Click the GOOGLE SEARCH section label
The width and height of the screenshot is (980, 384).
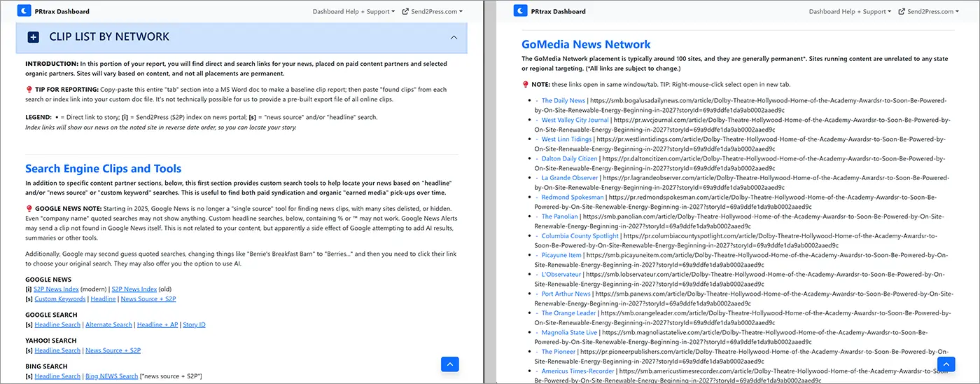coord(51,315)
